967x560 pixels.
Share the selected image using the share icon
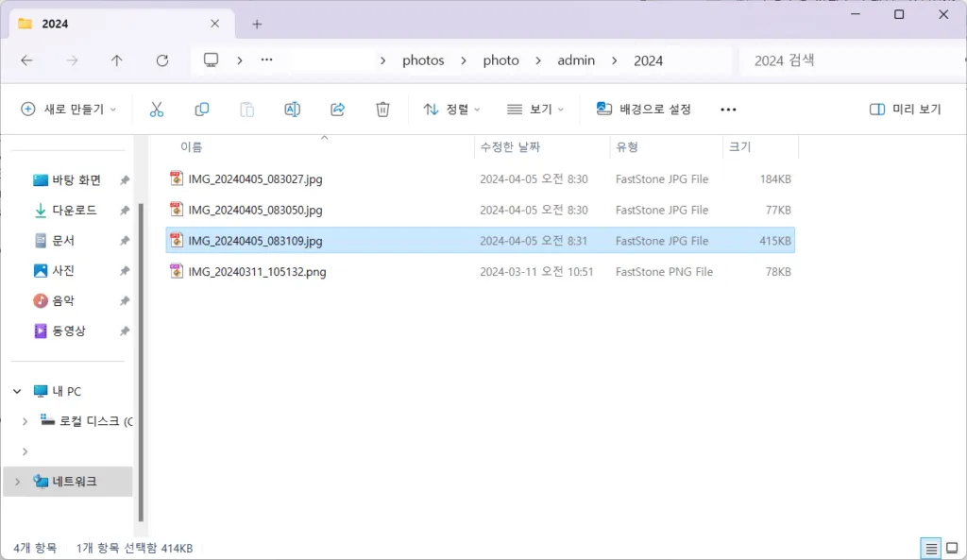[337, 109]
